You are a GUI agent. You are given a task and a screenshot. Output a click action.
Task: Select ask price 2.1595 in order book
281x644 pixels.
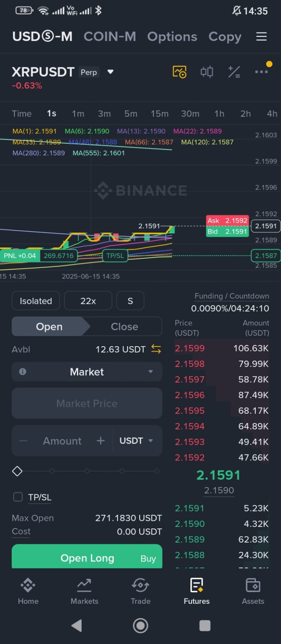190,411
